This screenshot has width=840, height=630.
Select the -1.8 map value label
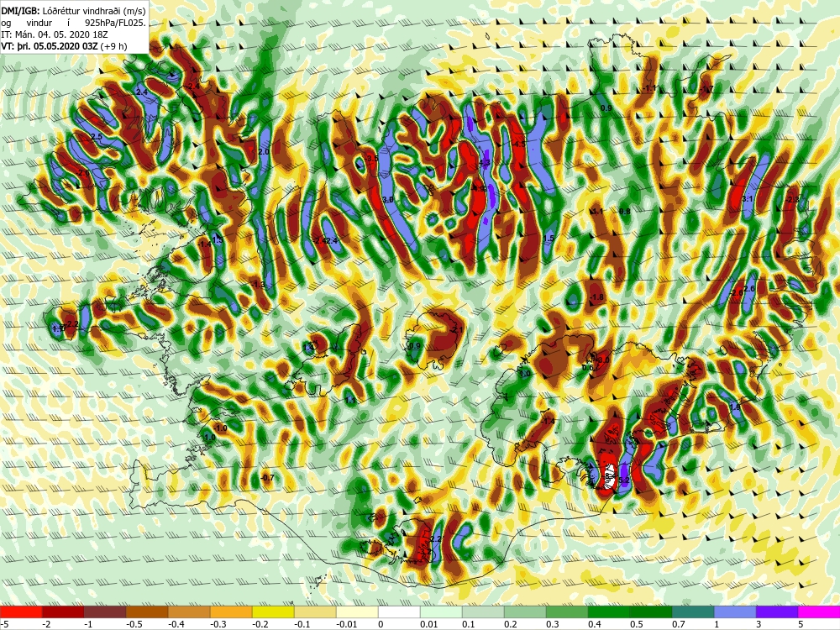(596, 297)
